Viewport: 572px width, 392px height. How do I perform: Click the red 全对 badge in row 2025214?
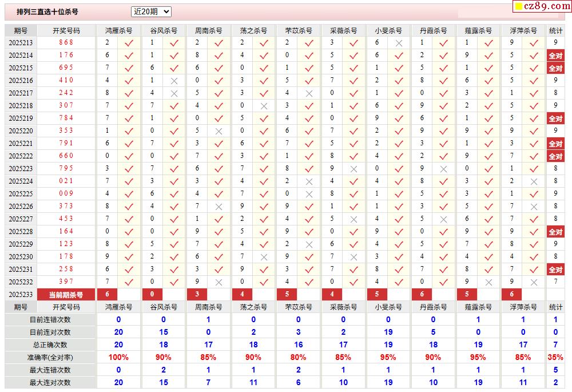555,56
